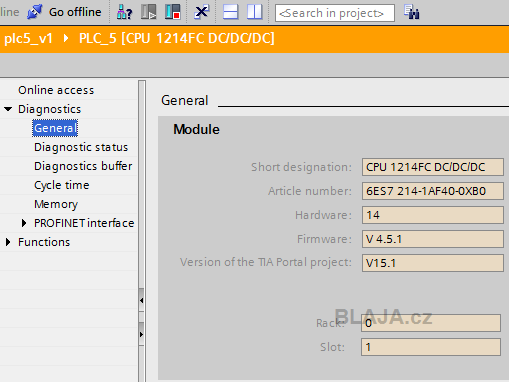Click the Rack value field
The image size is (509, 382).
(431, 323)
